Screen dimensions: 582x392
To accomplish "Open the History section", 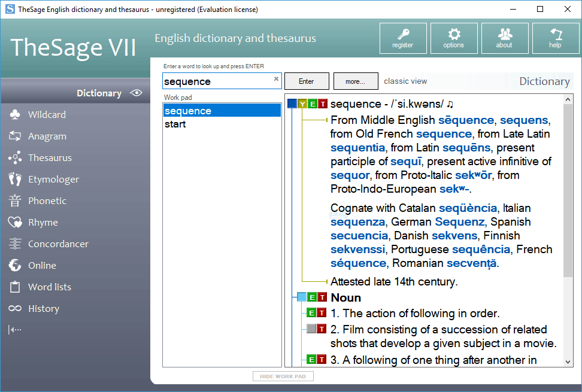I will (x=43, y=308).
